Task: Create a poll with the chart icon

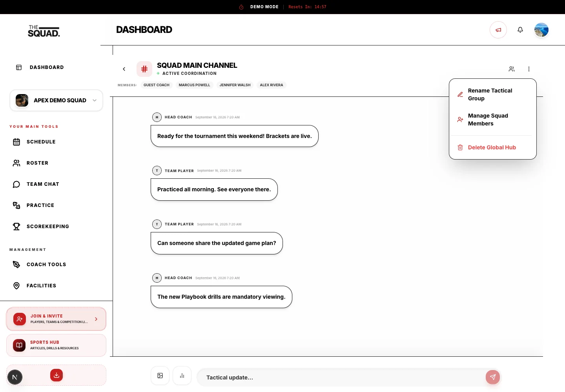Action: (182, 376)
